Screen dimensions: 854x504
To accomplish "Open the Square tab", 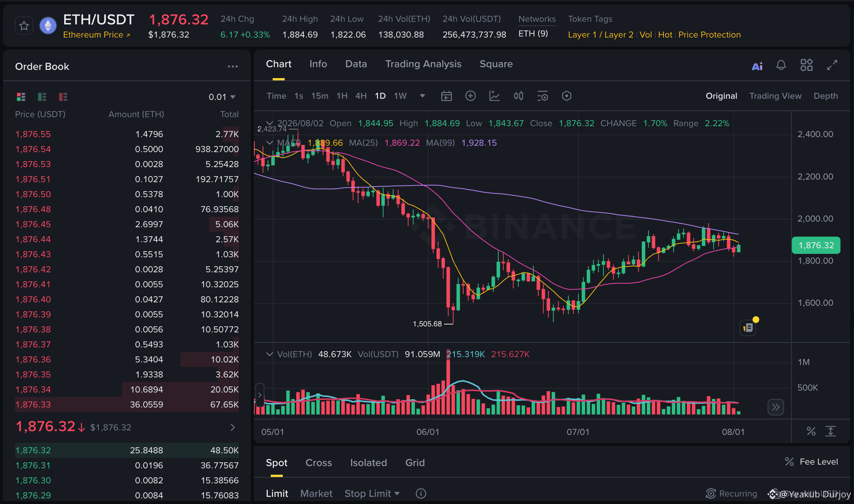I will (496, 64).
